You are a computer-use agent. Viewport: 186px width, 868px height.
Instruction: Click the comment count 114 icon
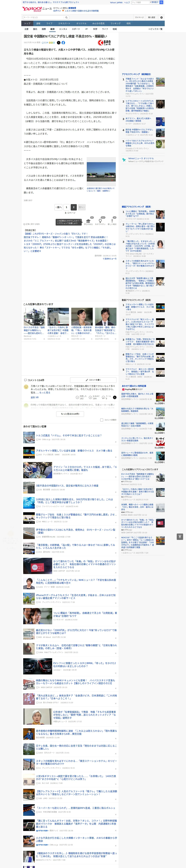(45, 43)
